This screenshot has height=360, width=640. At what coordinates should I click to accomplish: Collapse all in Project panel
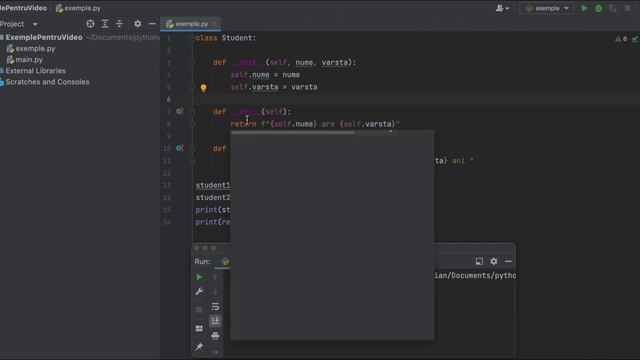(119, 24)
